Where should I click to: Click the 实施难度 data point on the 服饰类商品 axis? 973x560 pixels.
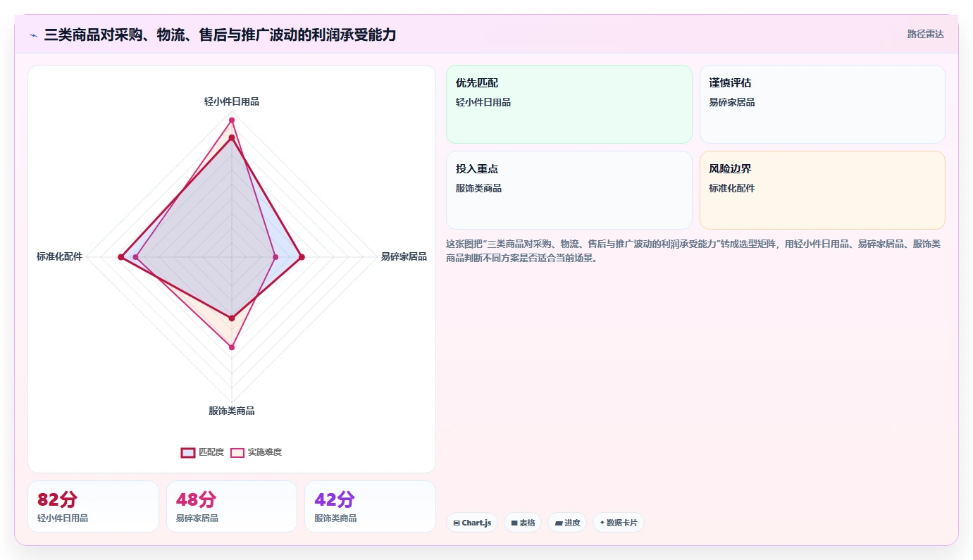click(x=231, y=347)
